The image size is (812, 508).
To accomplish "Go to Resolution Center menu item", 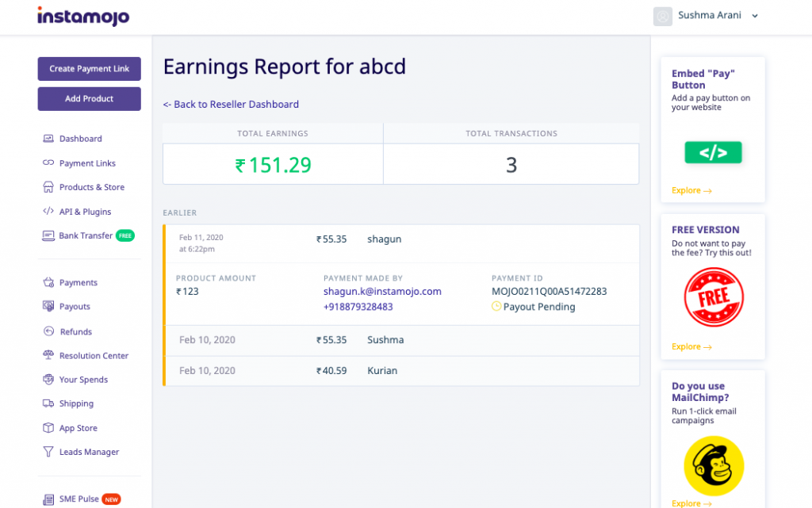I will click(94, 356).
